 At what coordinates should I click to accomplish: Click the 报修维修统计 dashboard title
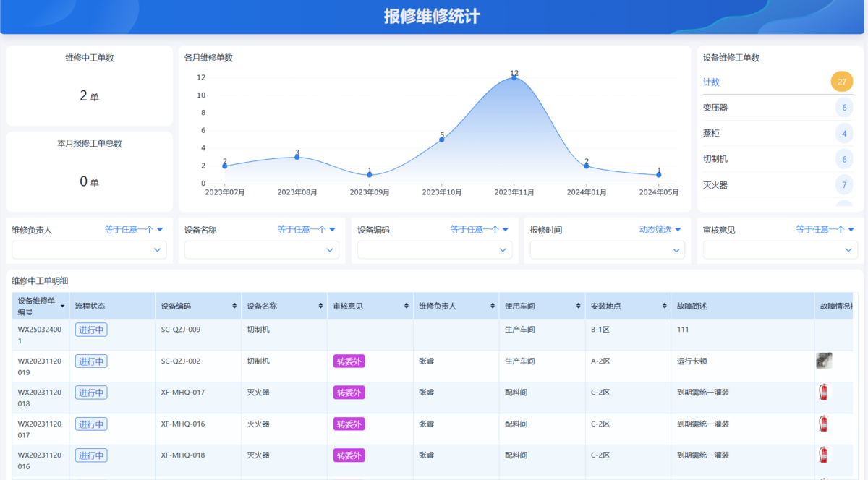[432, 17]
